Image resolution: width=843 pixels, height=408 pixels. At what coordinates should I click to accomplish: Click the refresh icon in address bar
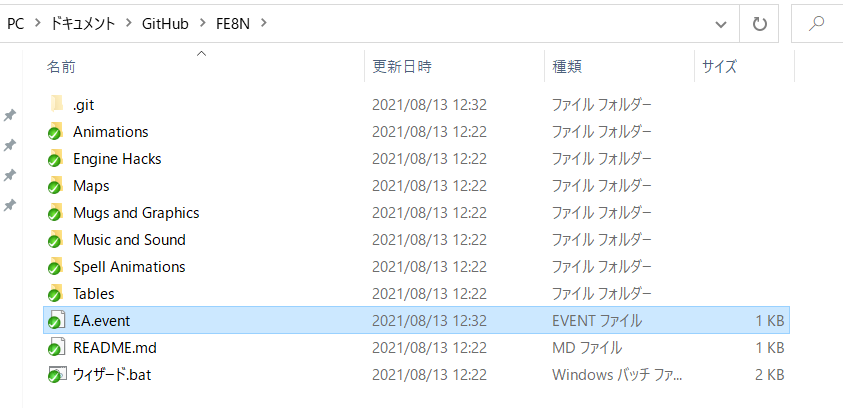(x=759, y=24)
